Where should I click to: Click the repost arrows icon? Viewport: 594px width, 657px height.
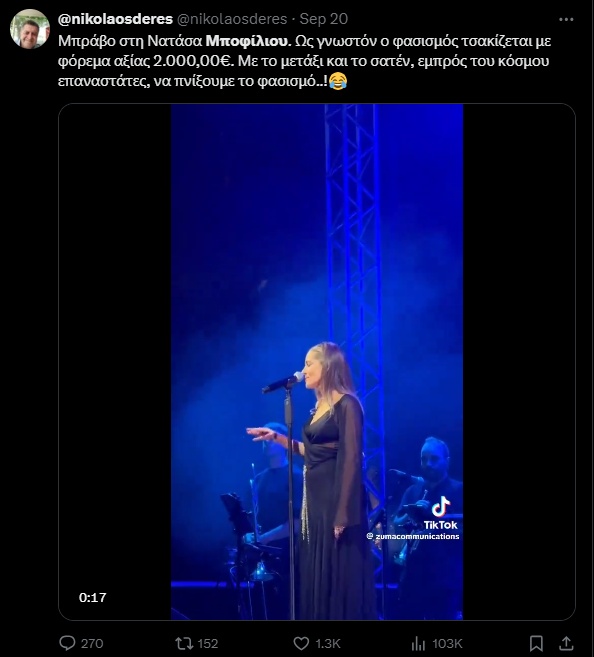tap(184, 643)
